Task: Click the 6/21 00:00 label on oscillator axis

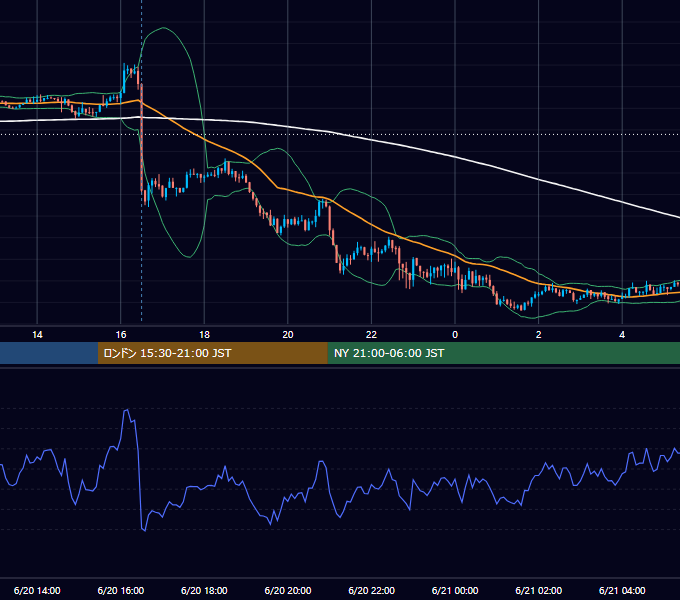Action: 455,590
